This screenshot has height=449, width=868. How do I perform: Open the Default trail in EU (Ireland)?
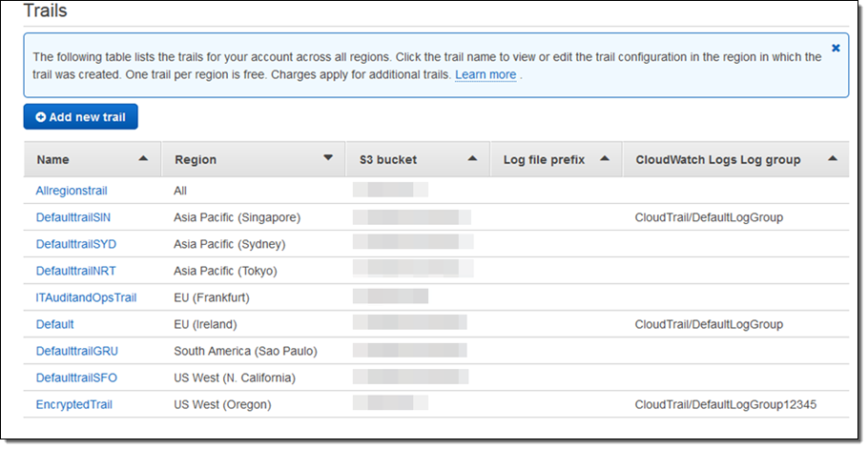point(54,324)
